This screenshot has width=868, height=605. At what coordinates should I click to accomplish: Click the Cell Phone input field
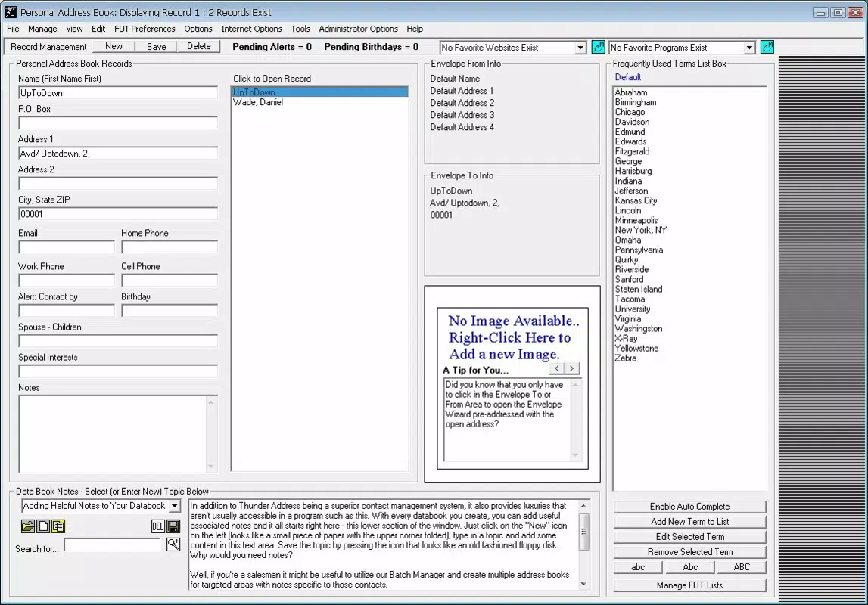pos(170,281)
